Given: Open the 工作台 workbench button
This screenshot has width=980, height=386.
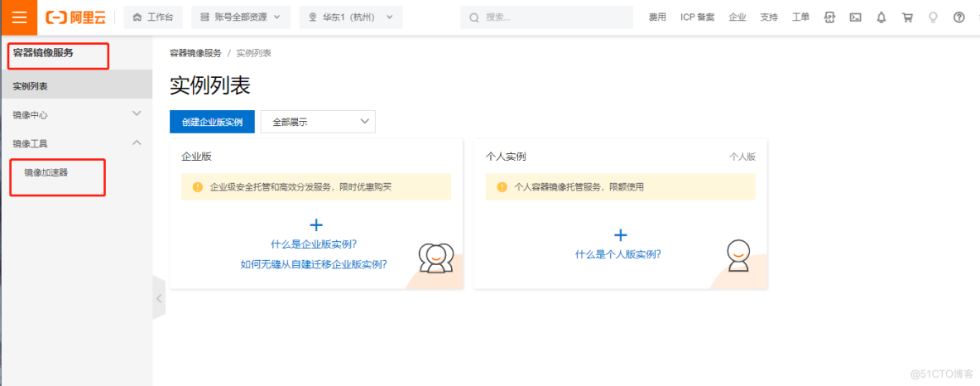Looking at the screenshot, I should point(153,17).
